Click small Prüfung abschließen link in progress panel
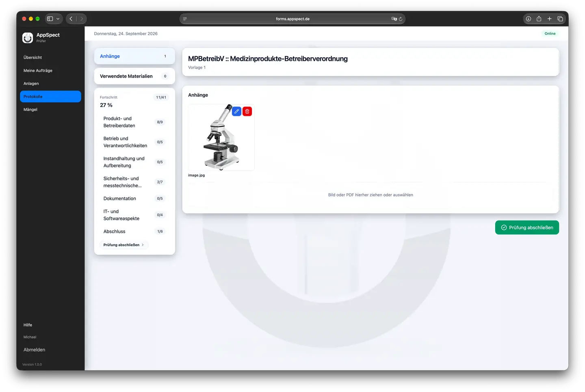This screenshot has width=585, height=392. pos(124,245)
